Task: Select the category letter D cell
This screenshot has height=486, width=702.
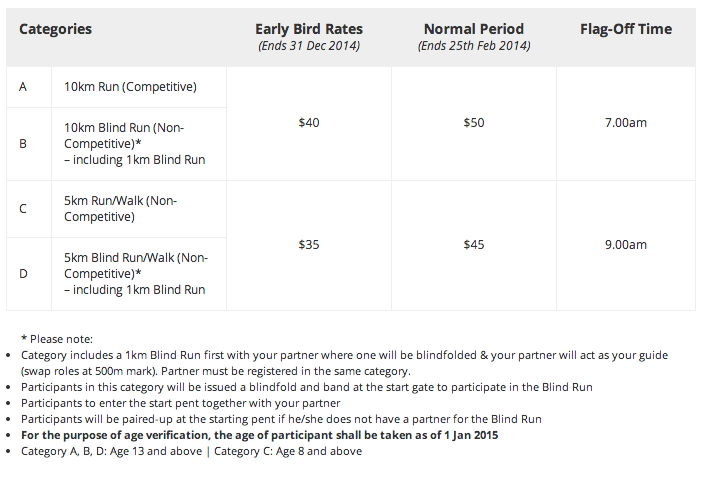Action: [23, 273]
